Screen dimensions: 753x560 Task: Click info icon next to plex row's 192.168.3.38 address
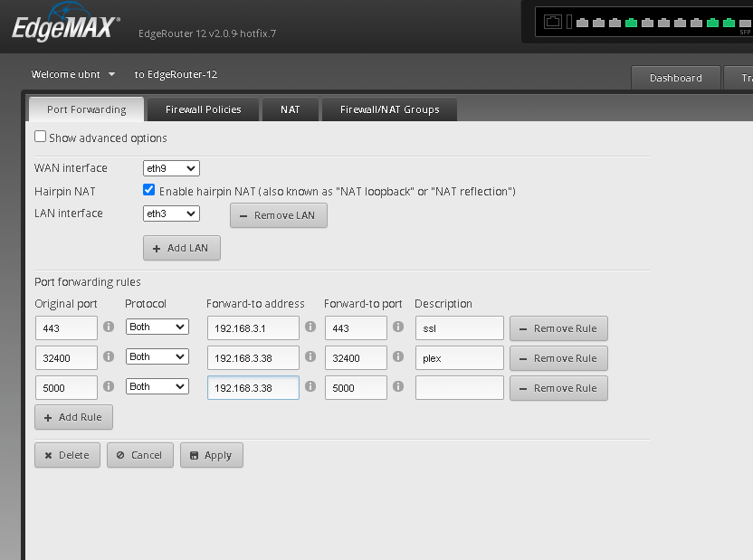click(x=310, y=356)
